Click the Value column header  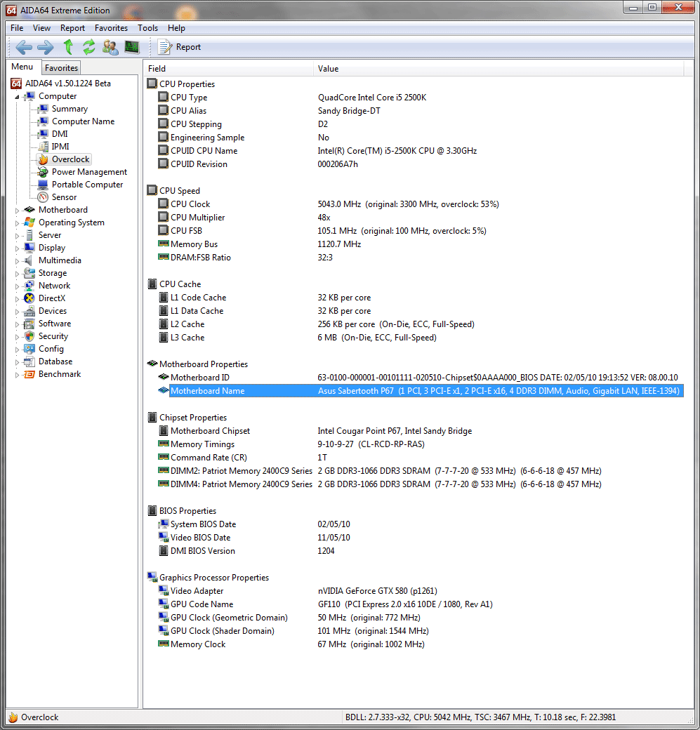(498, 69)
